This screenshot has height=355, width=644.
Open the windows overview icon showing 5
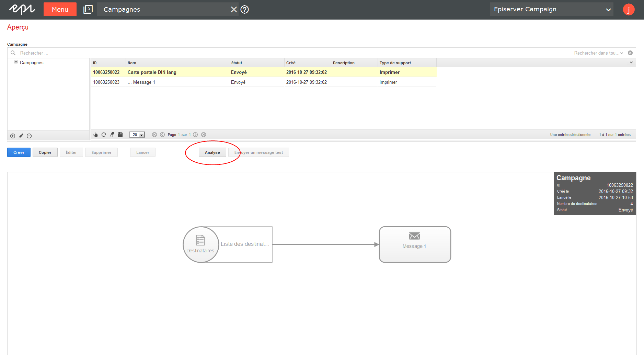pyautogui.click(x=88, y=9)
